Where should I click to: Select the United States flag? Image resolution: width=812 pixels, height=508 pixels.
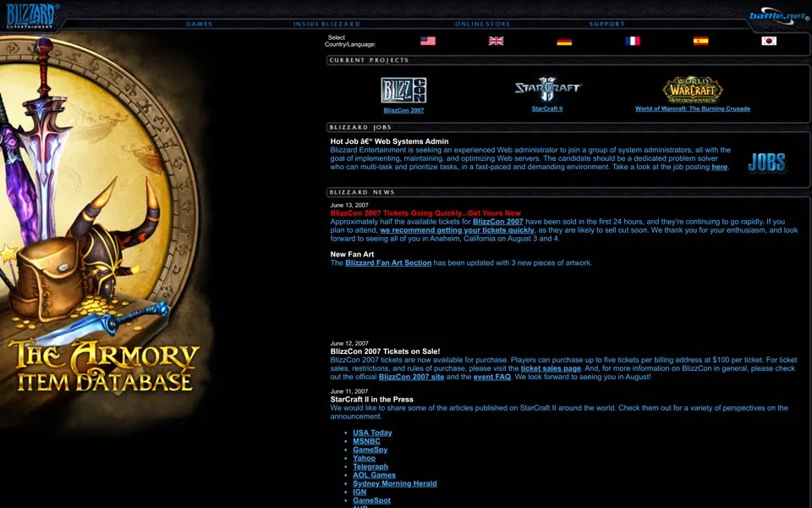point(428,41)
